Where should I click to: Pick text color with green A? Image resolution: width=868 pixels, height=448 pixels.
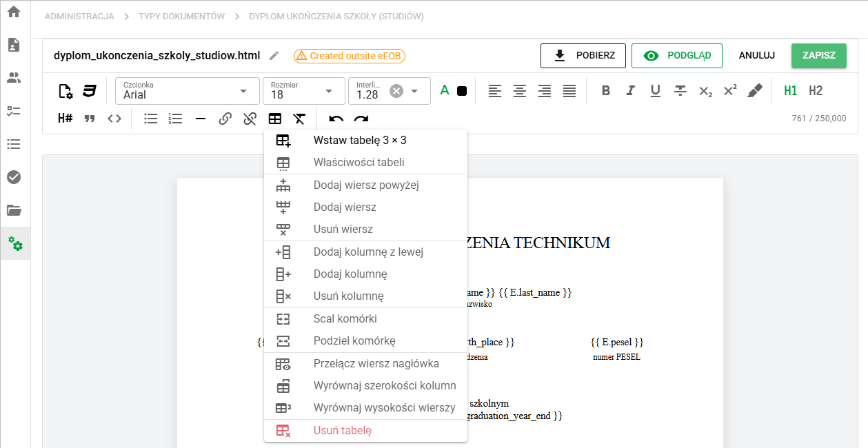coord(445,90)
